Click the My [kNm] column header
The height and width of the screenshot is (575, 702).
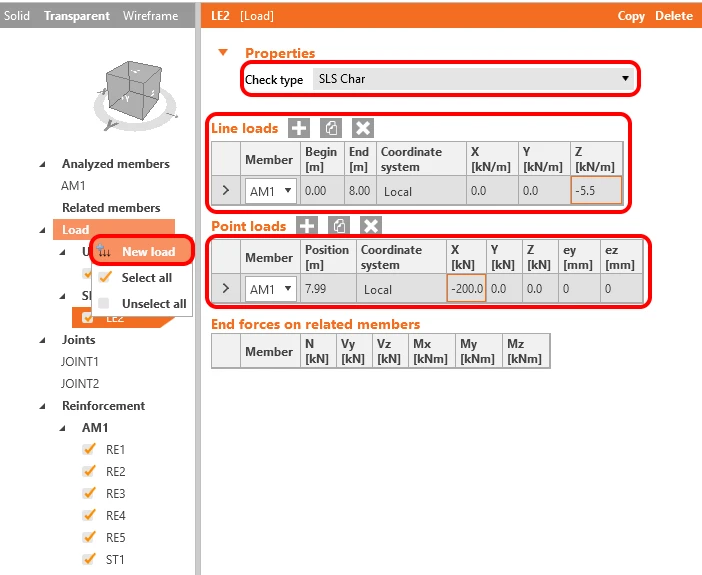click(478, 351)
